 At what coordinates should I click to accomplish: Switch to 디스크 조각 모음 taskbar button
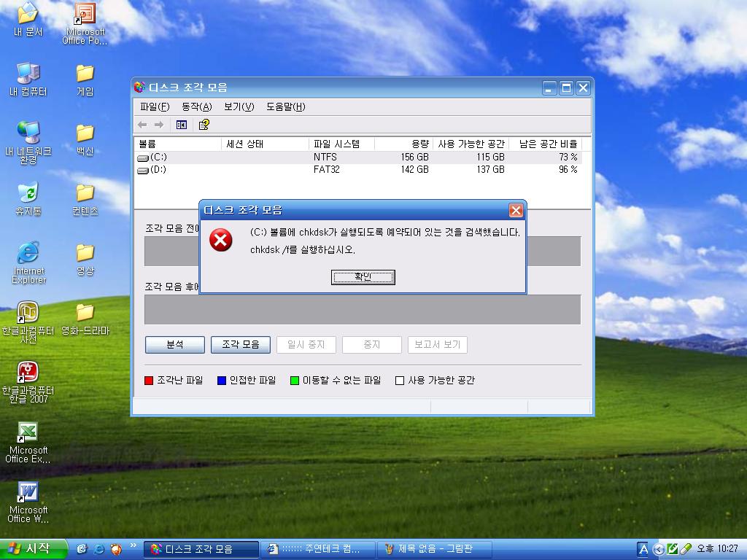point(201,550)
